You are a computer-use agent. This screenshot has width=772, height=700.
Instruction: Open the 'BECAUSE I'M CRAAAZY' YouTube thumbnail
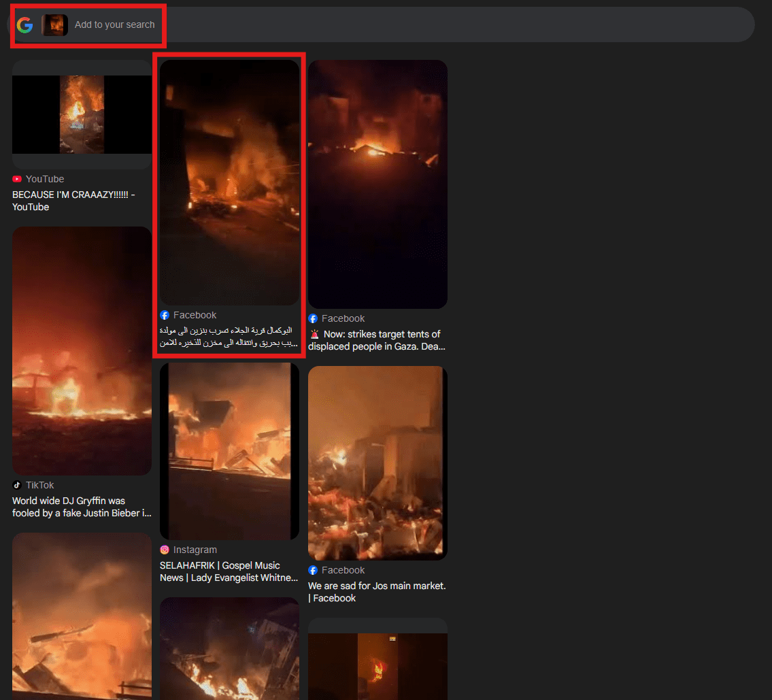click(x=82, y=114)
